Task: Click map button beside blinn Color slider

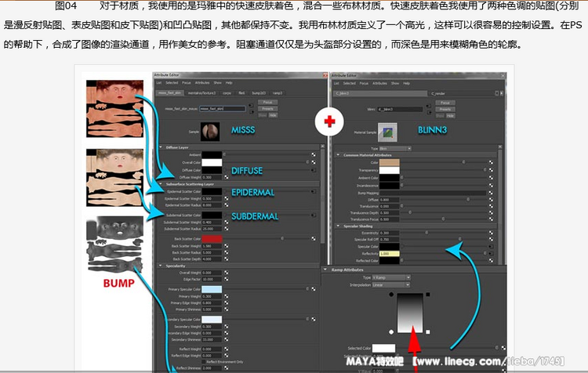Action: tap(492, 162)
